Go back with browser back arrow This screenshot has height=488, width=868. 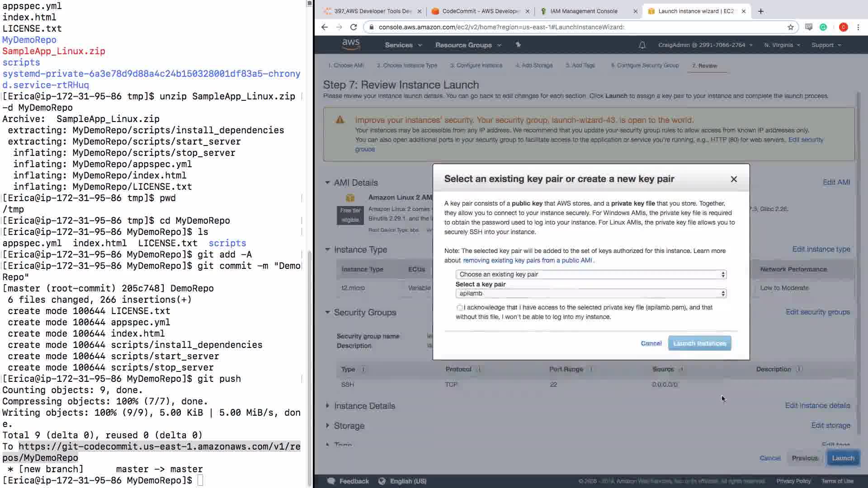pos(325,27)
